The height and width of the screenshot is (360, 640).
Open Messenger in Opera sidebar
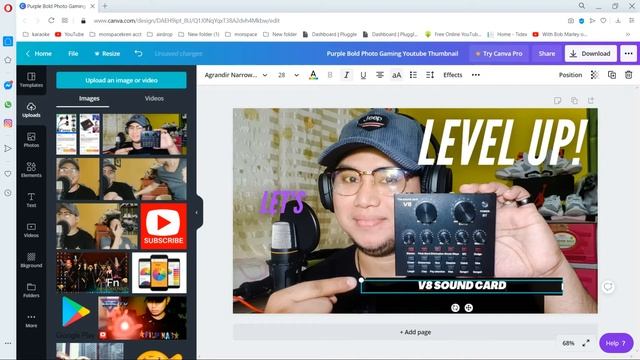pyautogui.click(x=8, y=85)
